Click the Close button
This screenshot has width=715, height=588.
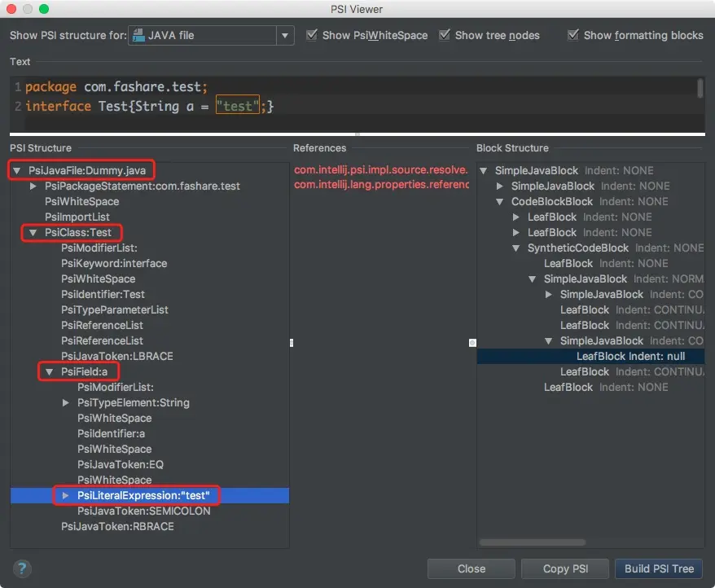(471, 568)
